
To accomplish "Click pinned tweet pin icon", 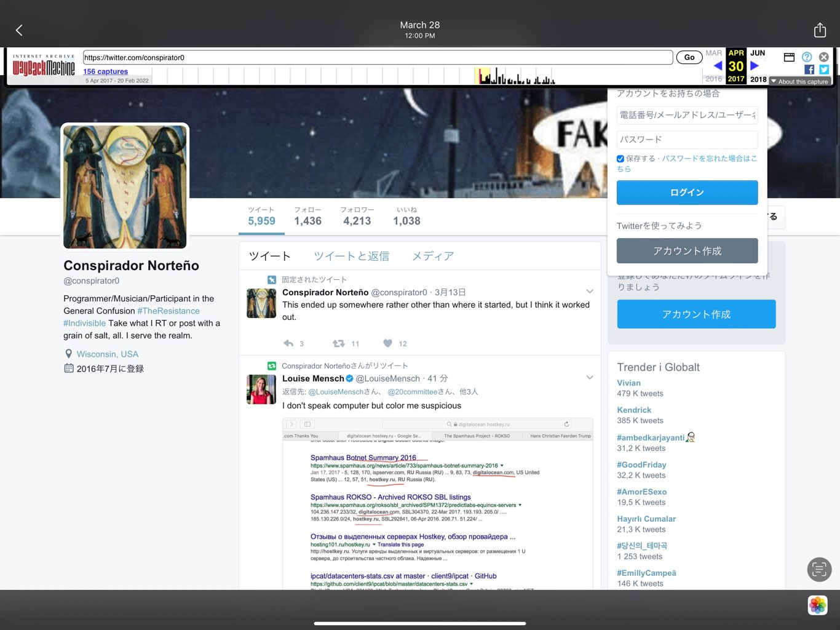I will click(272, 280).
